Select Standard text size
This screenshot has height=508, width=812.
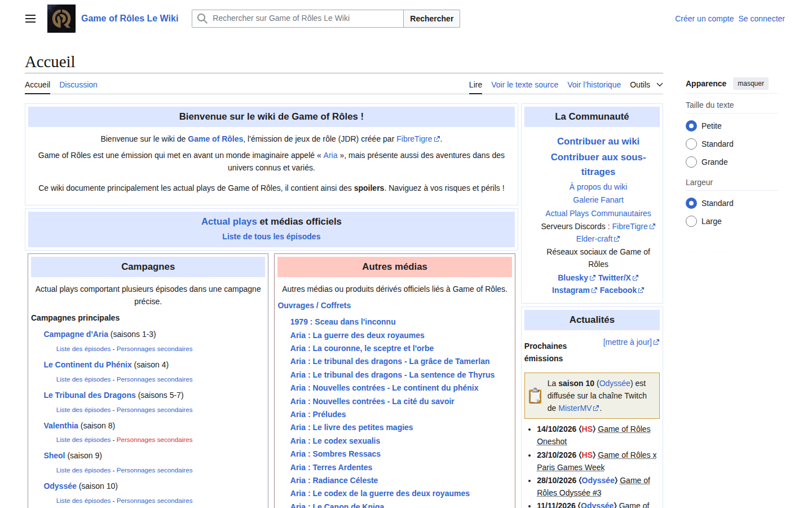(x=691, y=144)
